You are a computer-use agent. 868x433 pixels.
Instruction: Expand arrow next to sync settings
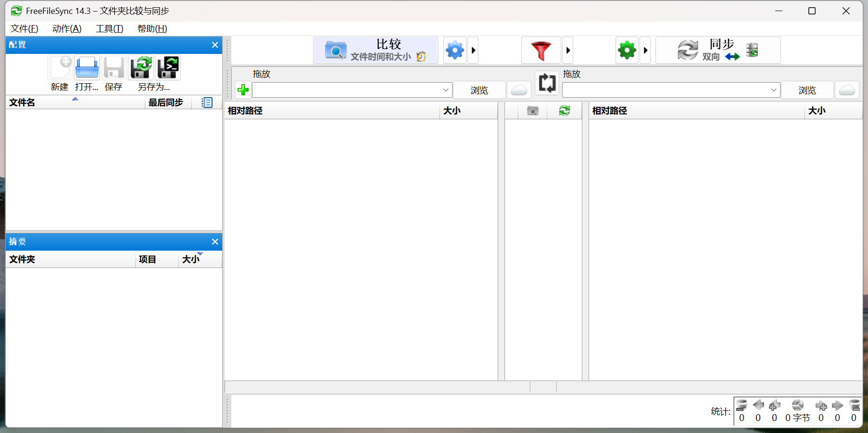(645, 50)
